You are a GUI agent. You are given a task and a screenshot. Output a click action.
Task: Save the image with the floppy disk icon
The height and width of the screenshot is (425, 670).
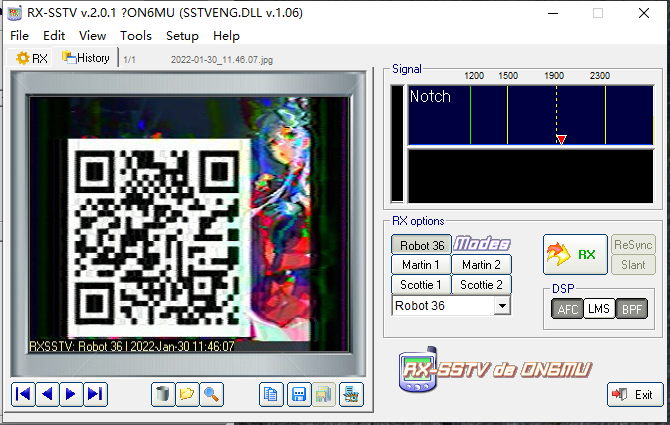point(297,394)
